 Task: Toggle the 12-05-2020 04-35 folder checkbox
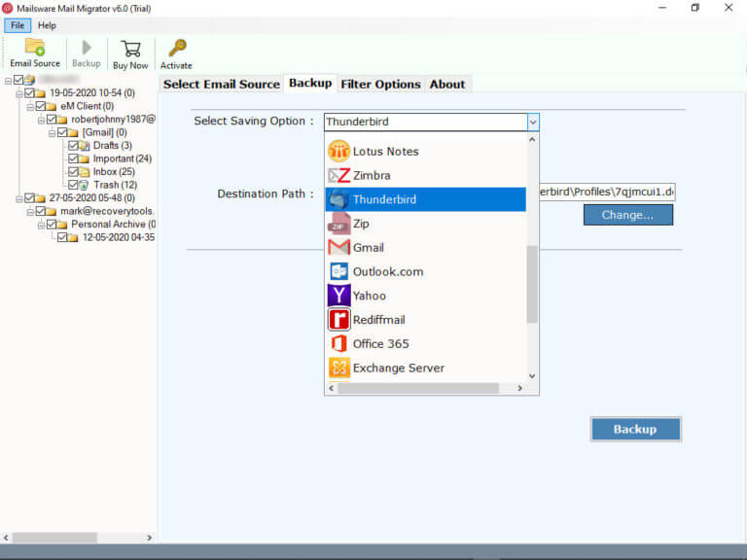(62, 237)
